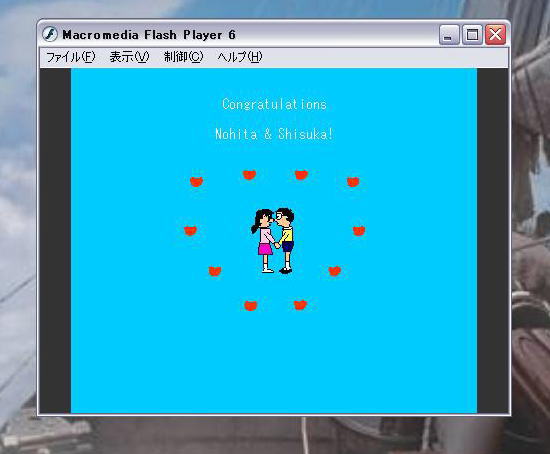Open the 制御(C) control menu
Image resolution: width=550 pixels, height=454 pixels.
[x=183, y=57]
